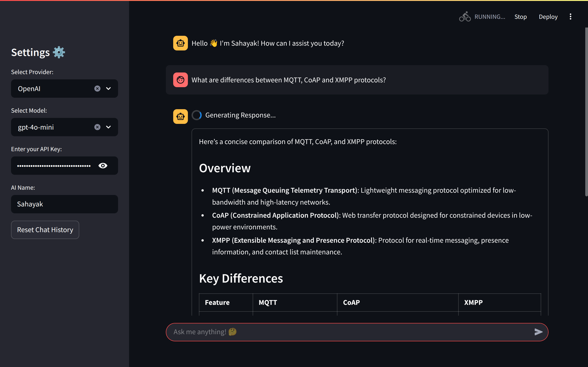The image size is (588, 367).
Task: Click the user face avatar icon
Action: click(180, 80)
